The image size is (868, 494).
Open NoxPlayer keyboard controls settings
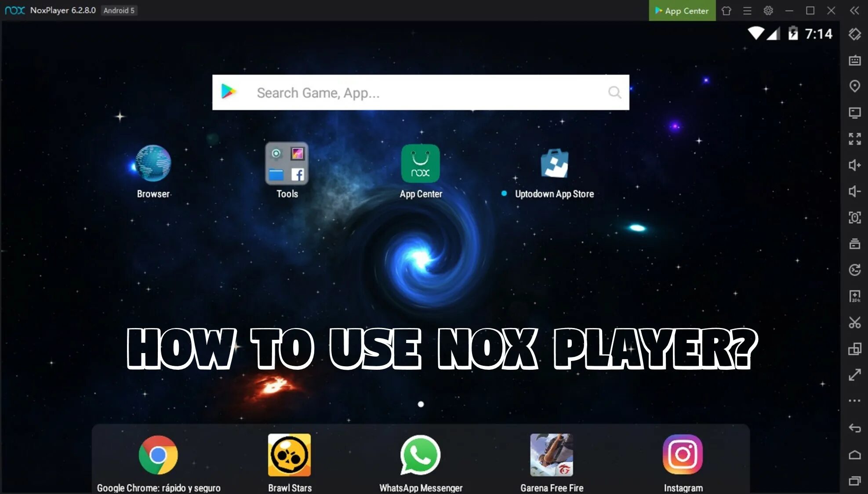[854, 60]
